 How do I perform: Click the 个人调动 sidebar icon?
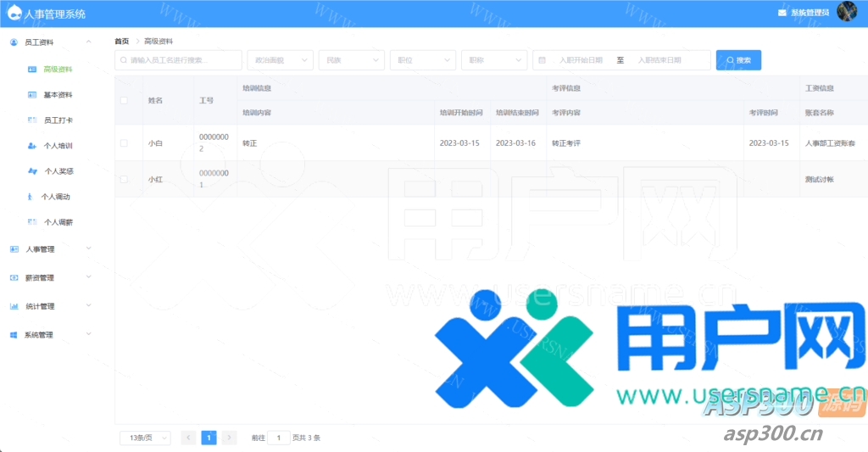coord(31,197)
